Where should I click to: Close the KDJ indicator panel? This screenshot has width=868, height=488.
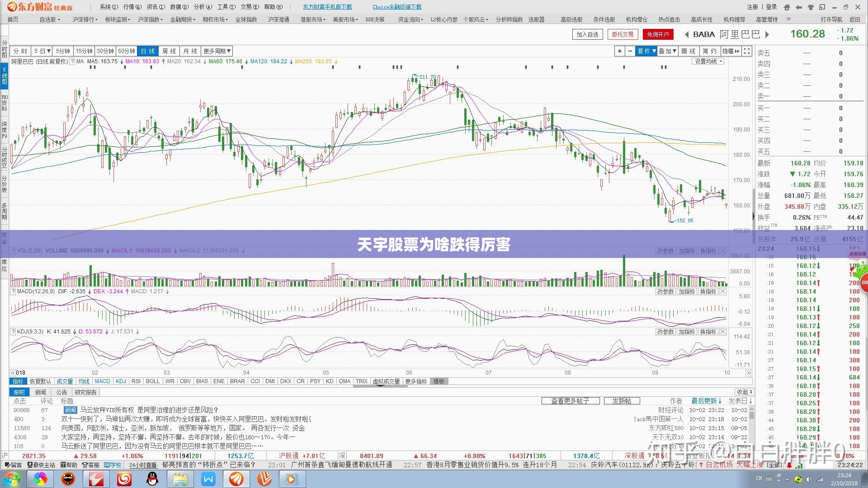tap(723, 332)
